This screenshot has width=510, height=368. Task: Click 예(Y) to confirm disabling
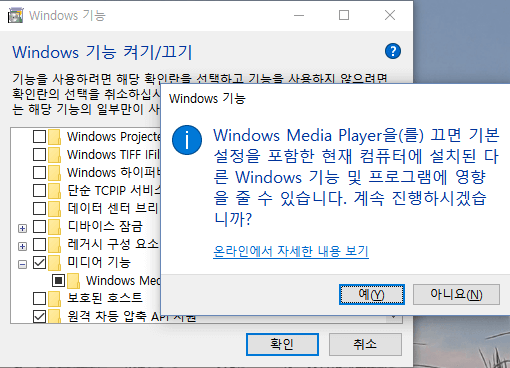372,294
